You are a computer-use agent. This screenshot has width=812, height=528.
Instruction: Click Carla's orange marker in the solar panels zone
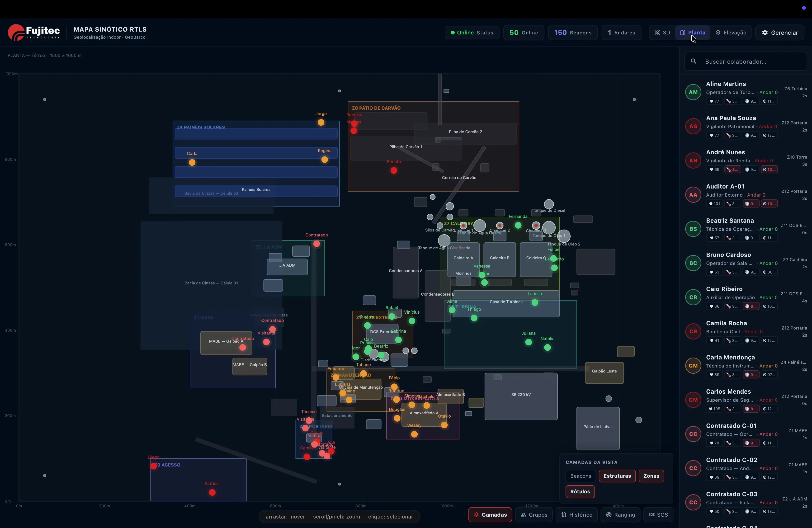tap(192, 162)
